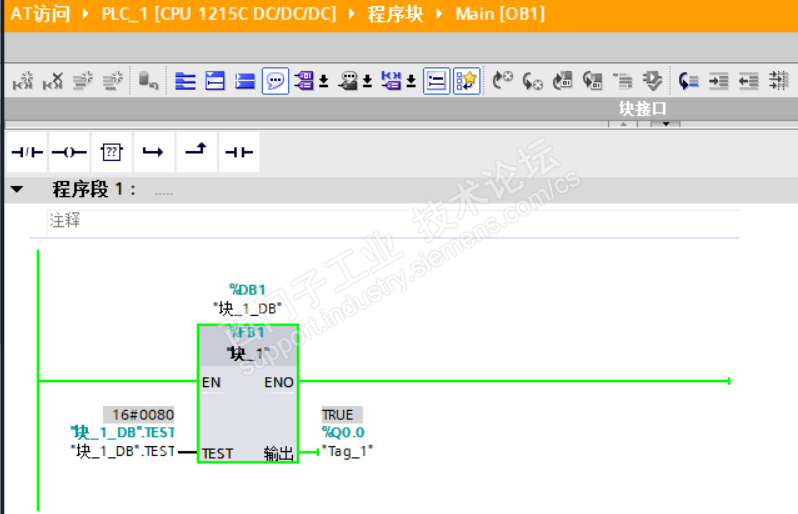
Task: Open breadcrumb arrow after 程序块
Action: pos(440,14)
